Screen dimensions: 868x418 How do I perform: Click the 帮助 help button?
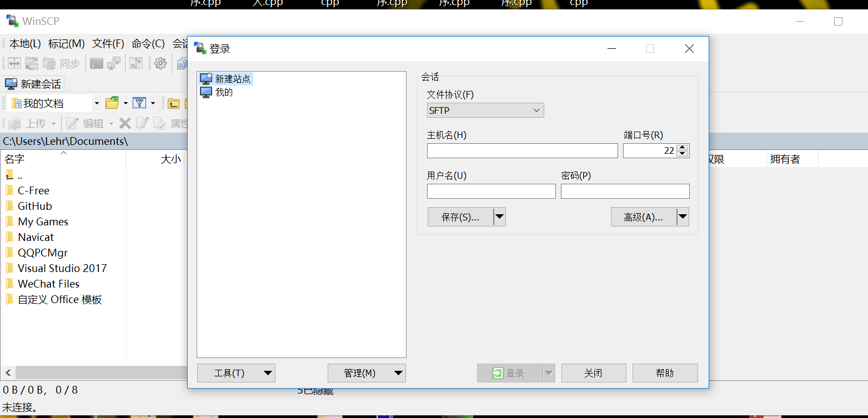[665, 372]
